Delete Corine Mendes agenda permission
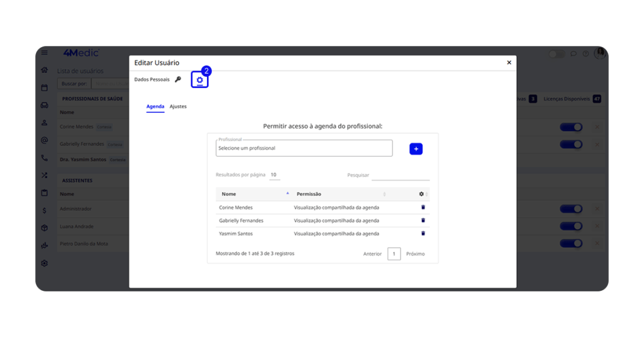This screenshot has width=644, height=338. coord(423,207)
